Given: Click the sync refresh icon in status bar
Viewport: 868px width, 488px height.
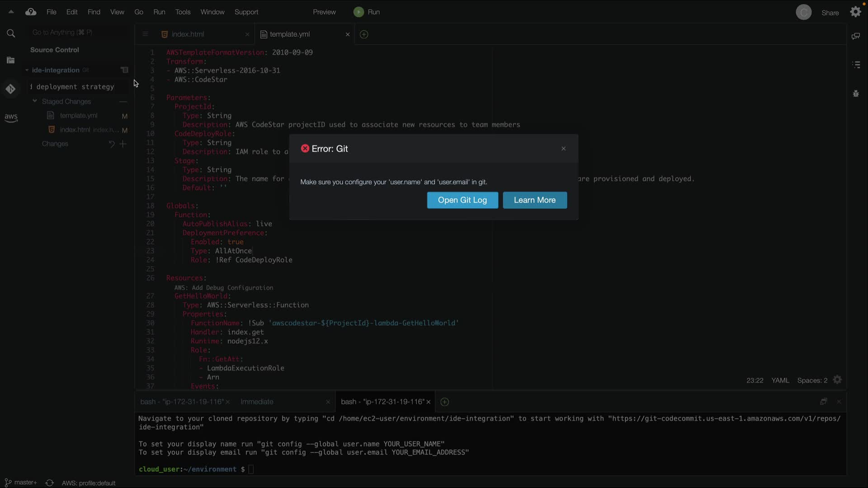Looking at the screenshot, I should pyautogui.click(x=50, y=483).
